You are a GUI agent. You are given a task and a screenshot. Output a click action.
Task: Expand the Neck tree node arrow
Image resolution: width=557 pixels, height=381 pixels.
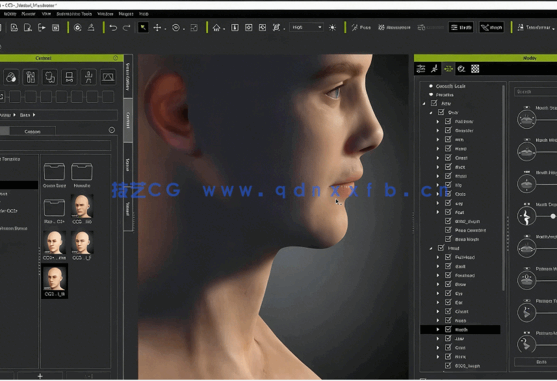[x=438, y=356]
